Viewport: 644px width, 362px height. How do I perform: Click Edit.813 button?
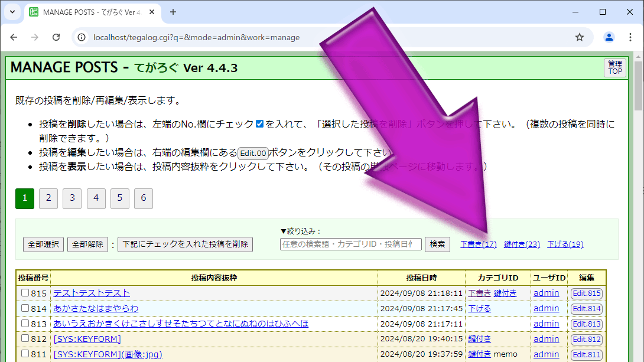tap(587, 324)
